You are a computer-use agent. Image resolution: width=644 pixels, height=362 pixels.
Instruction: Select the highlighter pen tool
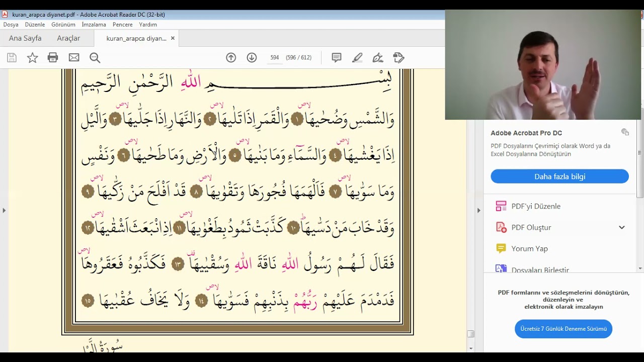tap(357, 58)
